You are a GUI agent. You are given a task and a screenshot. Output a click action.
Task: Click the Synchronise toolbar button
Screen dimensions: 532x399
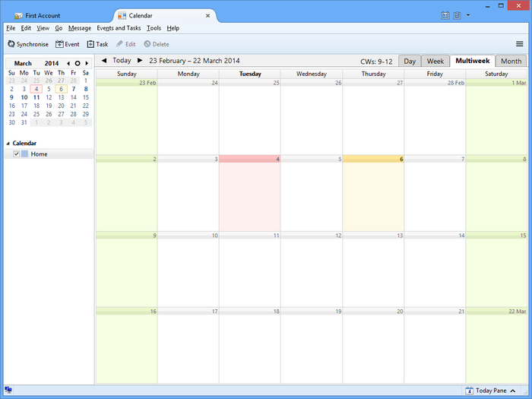click(28, 44)
